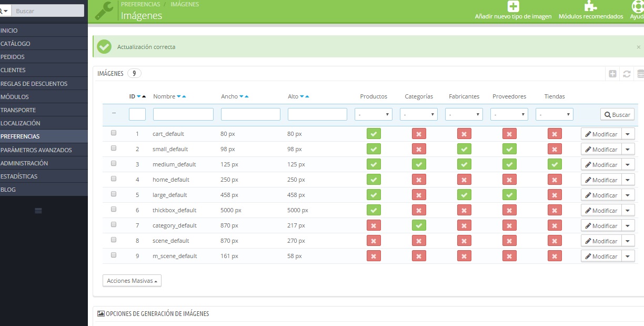
Task: Click Añadir nuevo tipo de imagen icon
Action: tap(513, 6)
